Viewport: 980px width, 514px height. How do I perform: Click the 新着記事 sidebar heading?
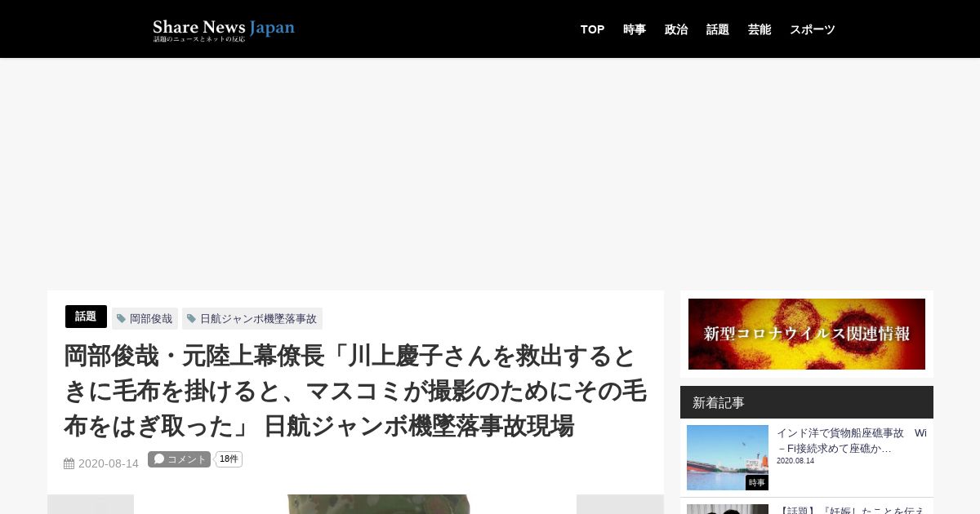pos(807,402)
